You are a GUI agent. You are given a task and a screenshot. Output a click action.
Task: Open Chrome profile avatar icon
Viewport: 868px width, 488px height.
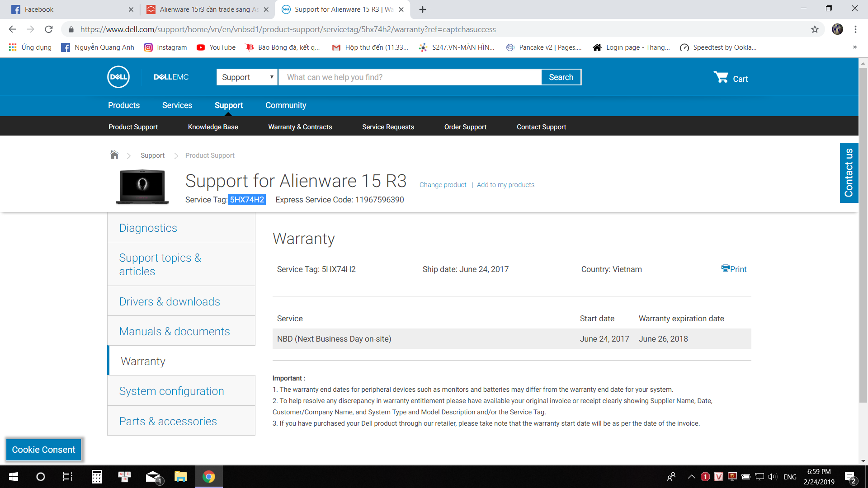[837, 29]
